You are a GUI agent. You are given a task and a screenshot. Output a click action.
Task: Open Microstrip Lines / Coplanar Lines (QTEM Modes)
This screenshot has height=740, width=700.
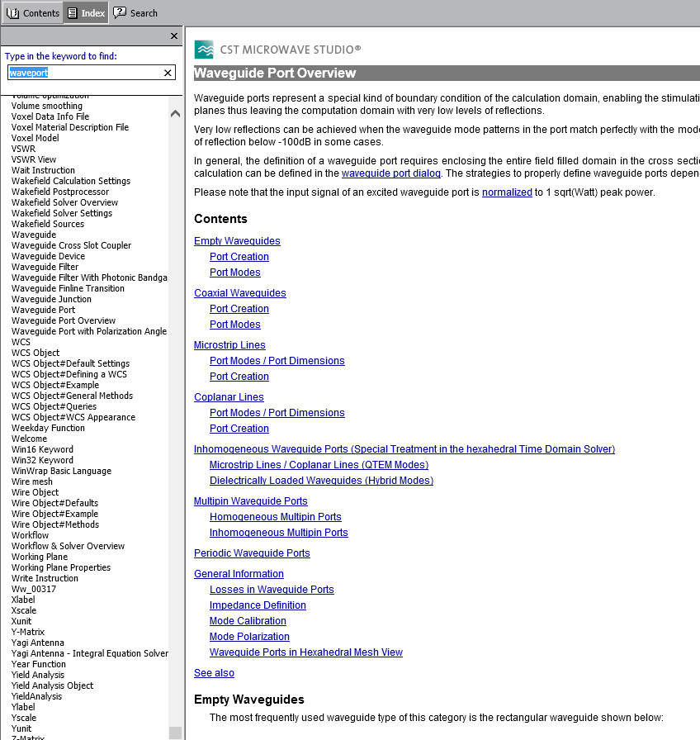pyautogui.click(x=319, y=465)
